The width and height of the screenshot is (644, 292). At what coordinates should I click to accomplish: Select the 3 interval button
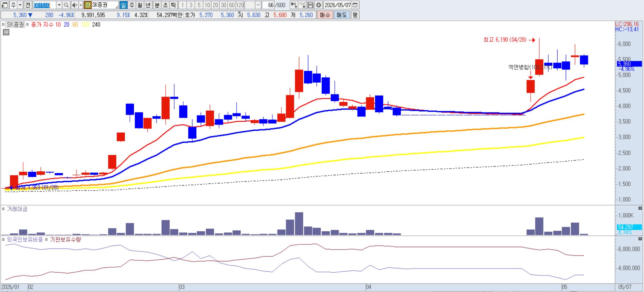point(191,5)
